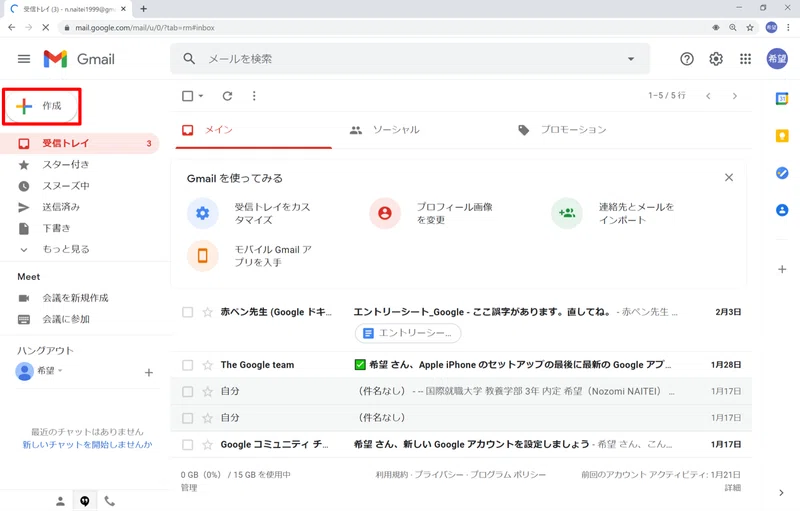
Task: Dismiss Gmail を使ってみる card
Action: click(x=729, y=177)
